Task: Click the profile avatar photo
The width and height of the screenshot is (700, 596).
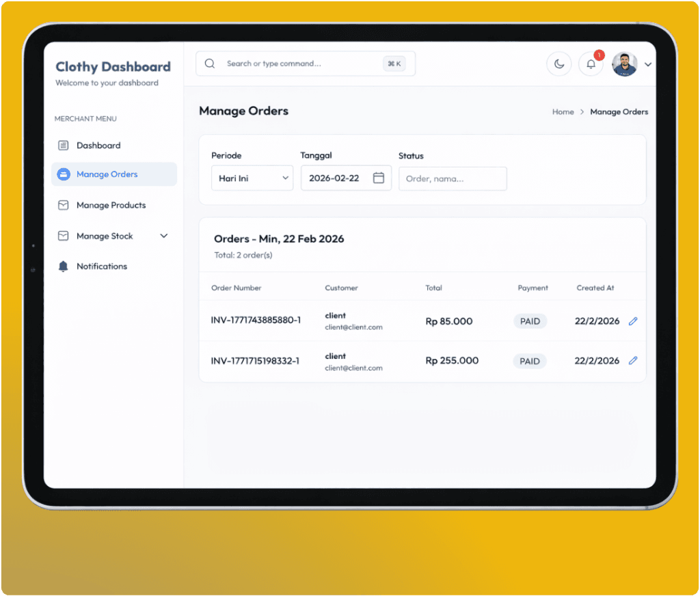Action: 624,64
